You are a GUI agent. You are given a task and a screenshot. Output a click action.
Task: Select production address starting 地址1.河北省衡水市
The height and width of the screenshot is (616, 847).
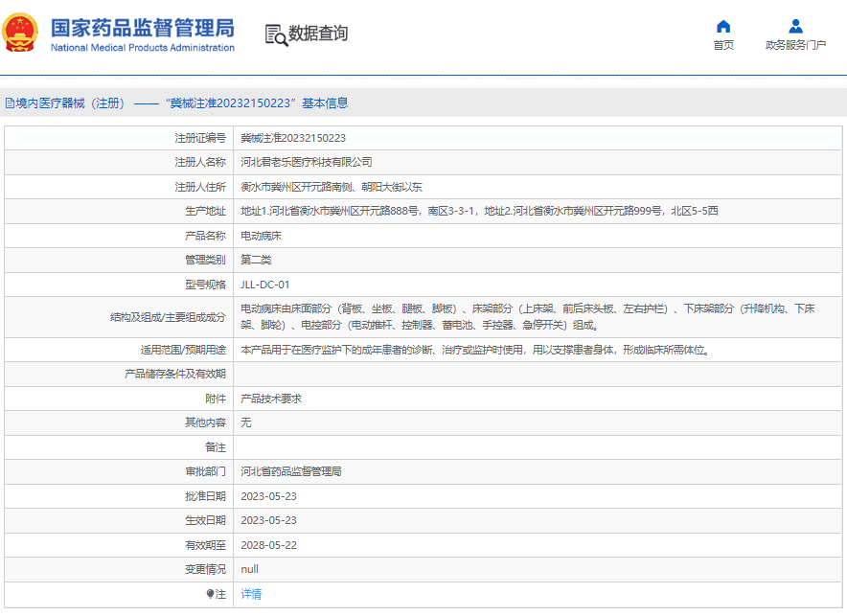tap(479, 211)
